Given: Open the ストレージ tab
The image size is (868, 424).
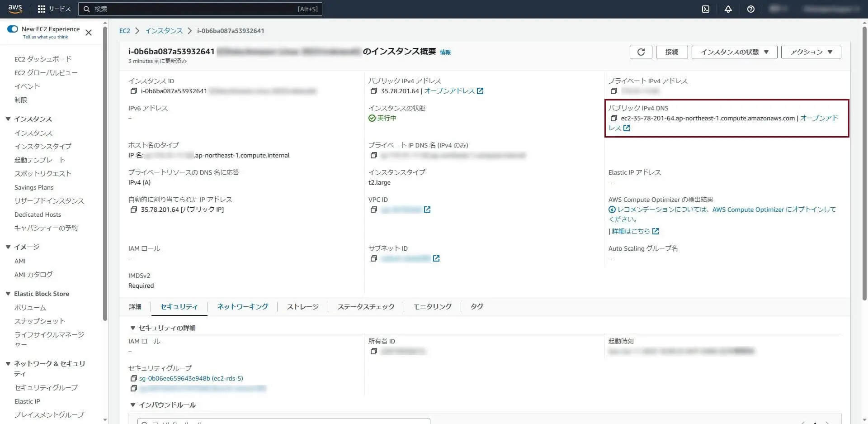Looking at the screenshot, I should click(303, 307).
